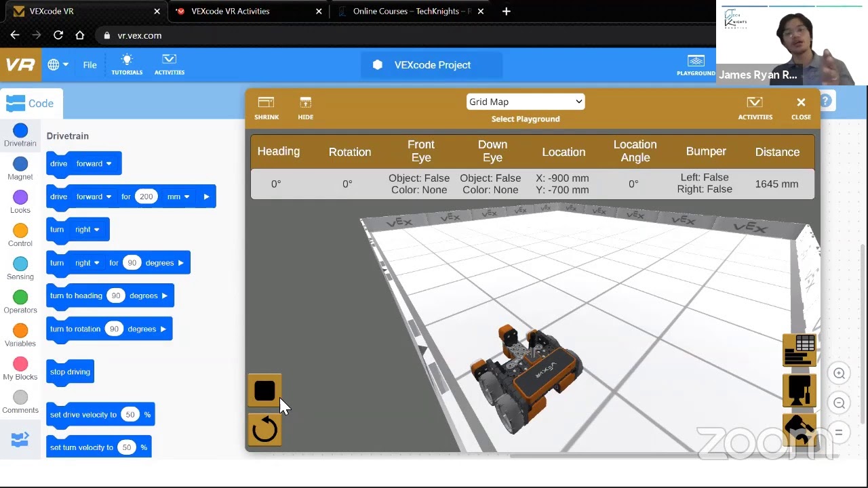This screenshot has height=488, width=868.
Task: Open Activities in playground window
Action: 755,108
